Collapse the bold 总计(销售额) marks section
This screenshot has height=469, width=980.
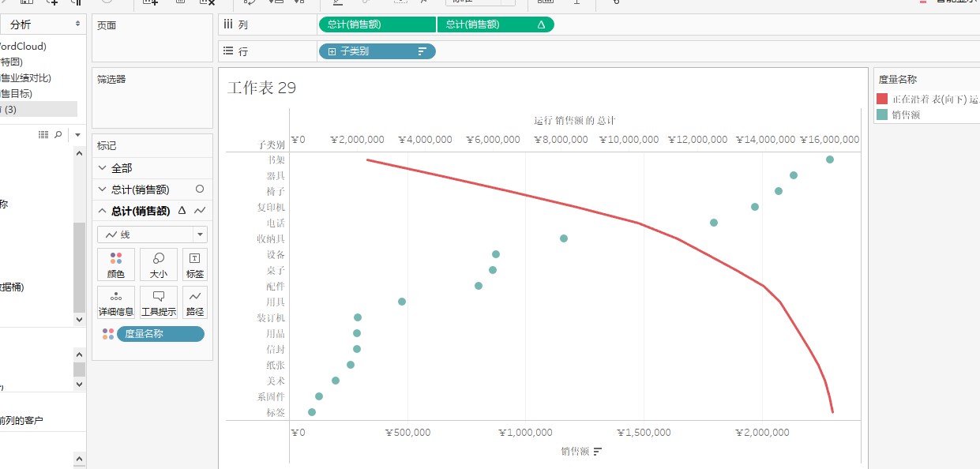tap(102, 211)
